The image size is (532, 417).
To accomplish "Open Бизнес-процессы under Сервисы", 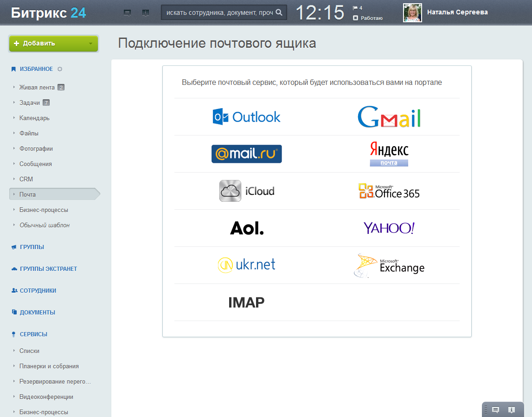I will pyautogui.click(x=44, y=412).
